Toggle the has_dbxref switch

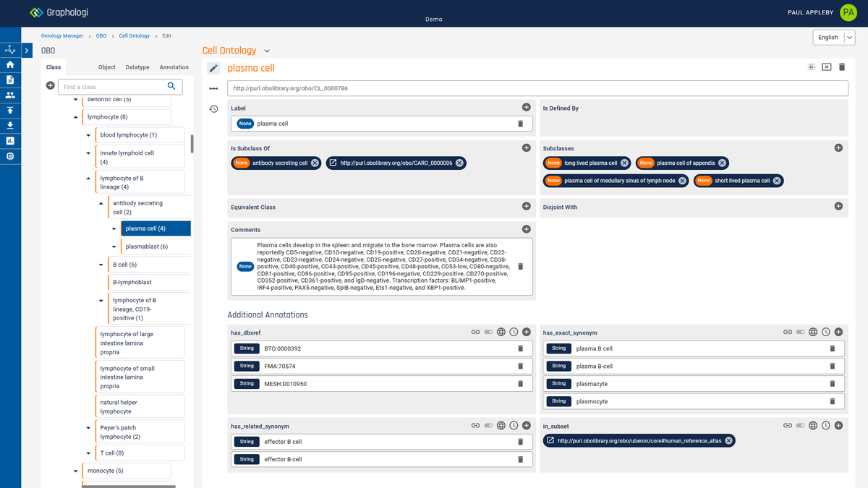(488, 332)
